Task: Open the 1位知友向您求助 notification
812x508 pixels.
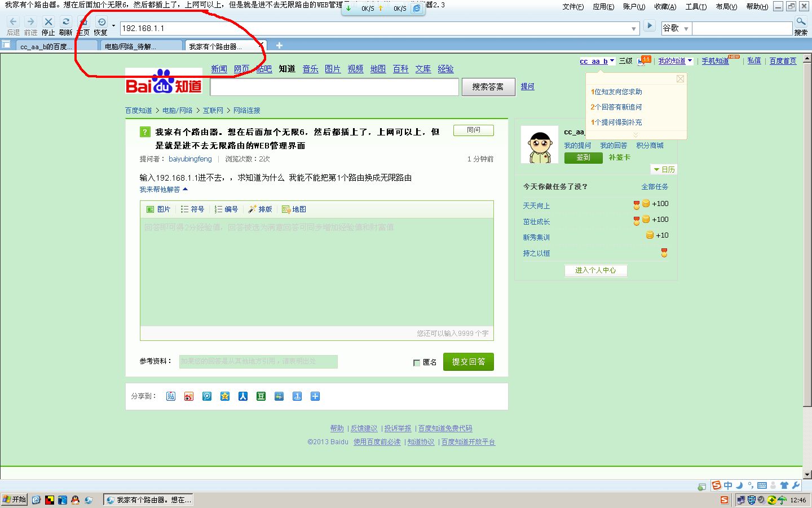Action: 616,91
